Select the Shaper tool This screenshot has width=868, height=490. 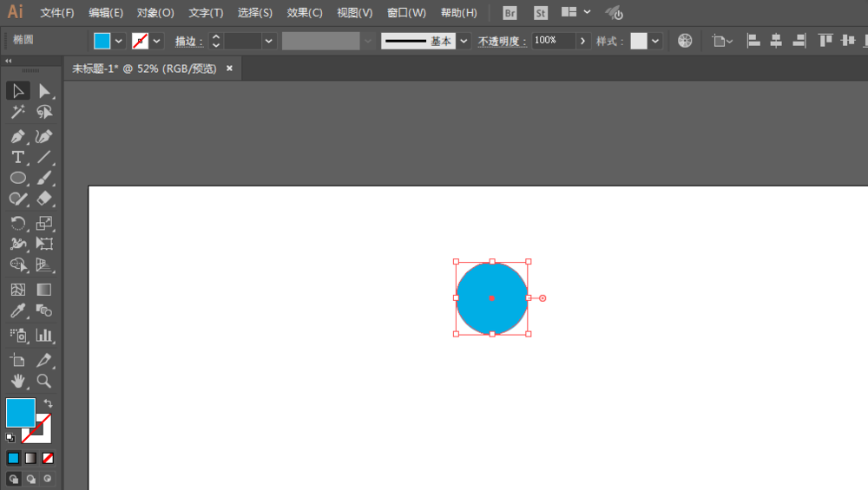[17, 199]
